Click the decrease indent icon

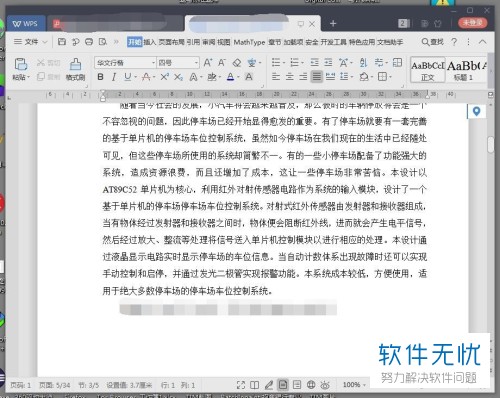click(x=314, y=62)
